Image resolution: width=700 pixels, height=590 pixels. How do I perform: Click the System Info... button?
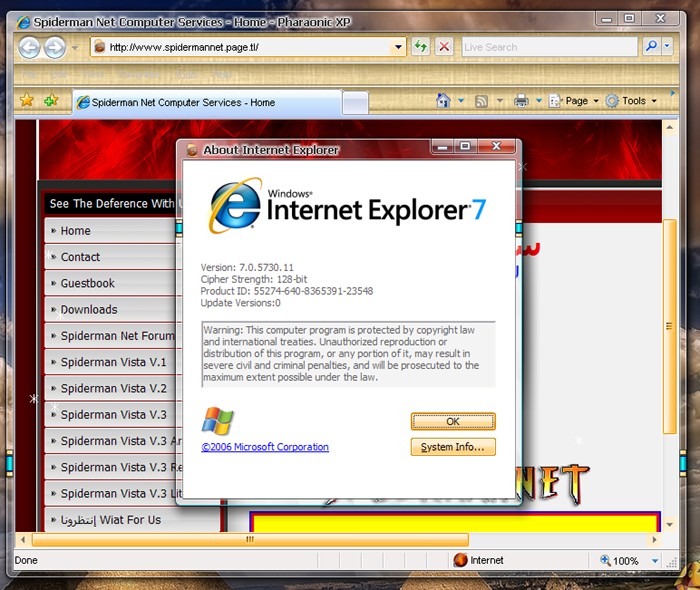(453, 447)
